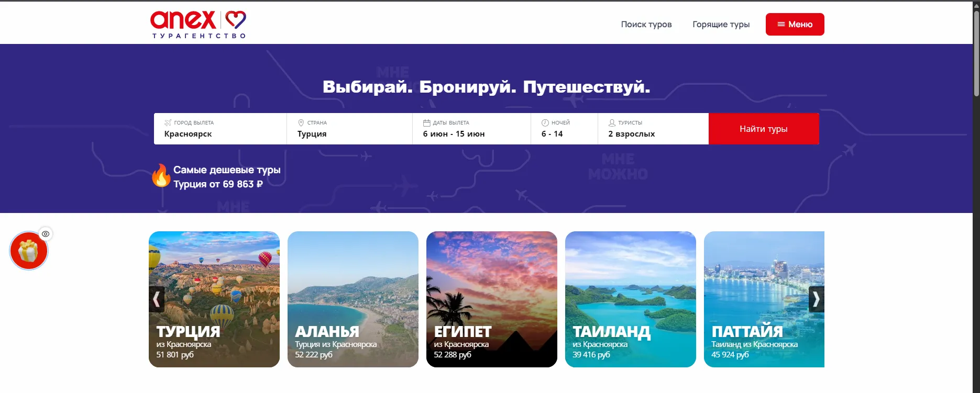Click the Anex Турагентство logo
This screenshot has width=980, height=393.
198,24
